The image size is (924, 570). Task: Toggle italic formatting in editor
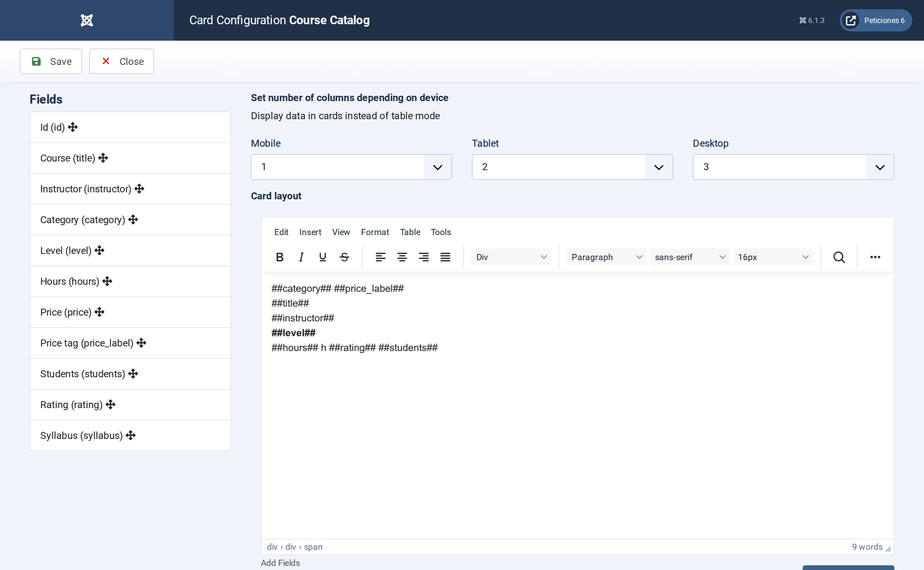(x=301, y=257)
